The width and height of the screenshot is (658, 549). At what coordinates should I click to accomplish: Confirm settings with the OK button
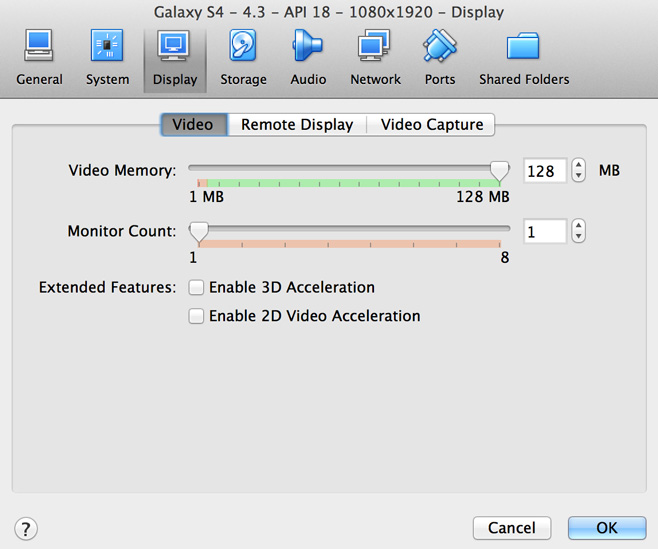[x=607, y=528]
